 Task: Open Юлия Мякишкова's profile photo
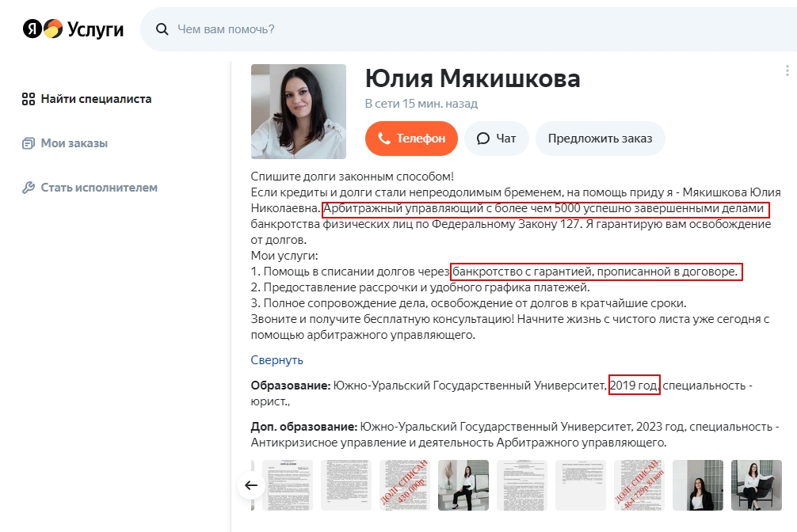(x=299, y=112)
